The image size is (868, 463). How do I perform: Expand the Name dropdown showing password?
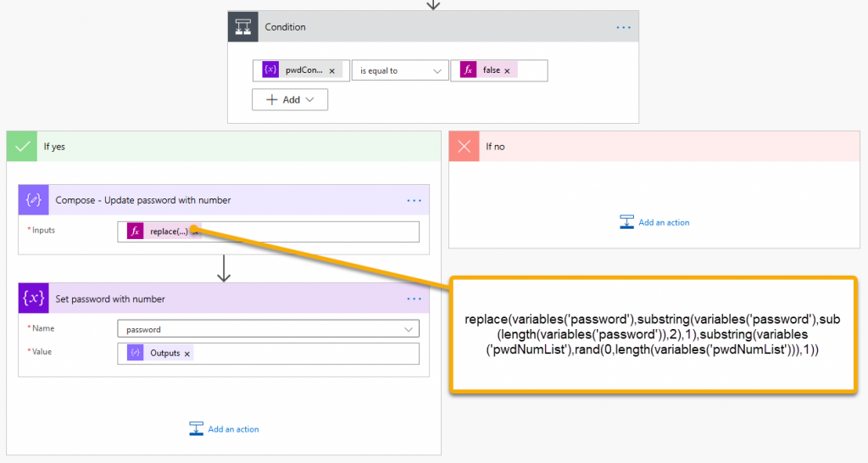click(409, 329)
